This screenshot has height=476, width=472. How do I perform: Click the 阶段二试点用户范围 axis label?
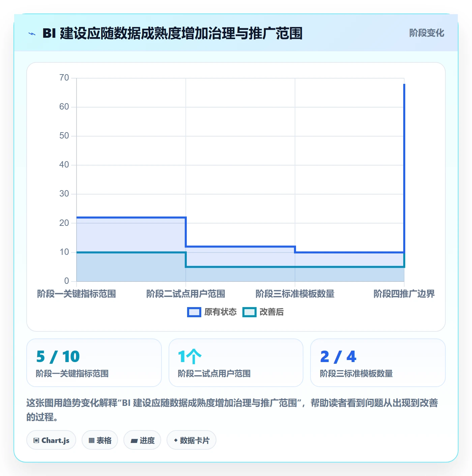[186, 294]
